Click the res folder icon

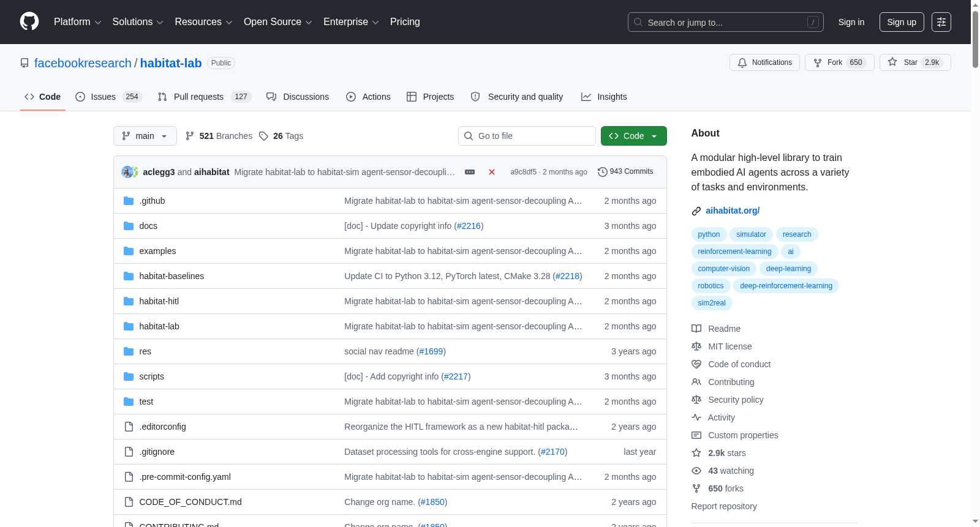tap(129, 351)
